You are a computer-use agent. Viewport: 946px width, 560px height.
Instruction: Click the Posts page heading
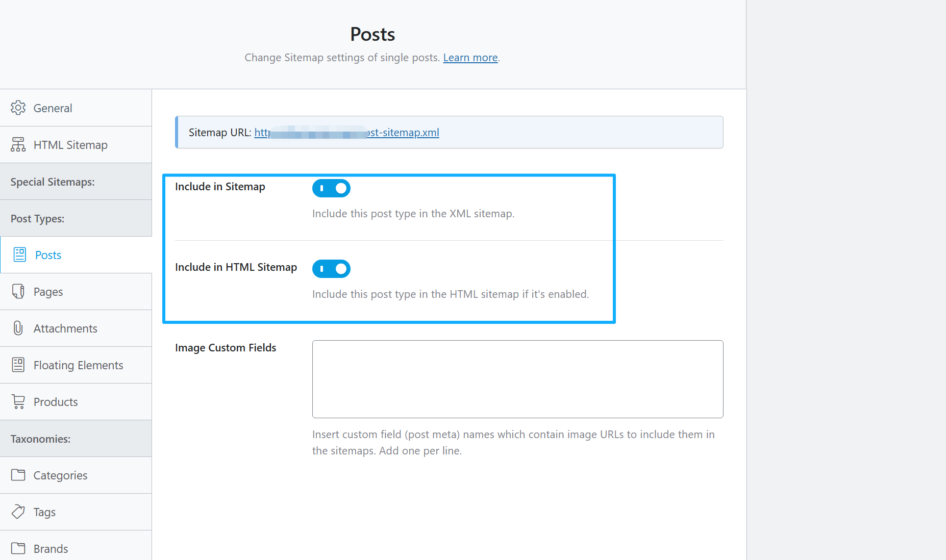pos(372,34)
